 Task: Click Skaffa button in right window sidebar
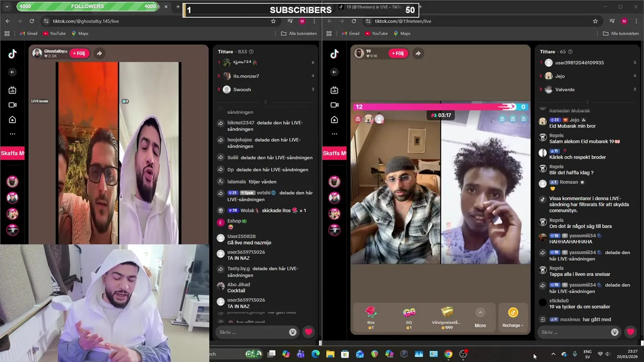pyautogui.click(x=335, y=153)
